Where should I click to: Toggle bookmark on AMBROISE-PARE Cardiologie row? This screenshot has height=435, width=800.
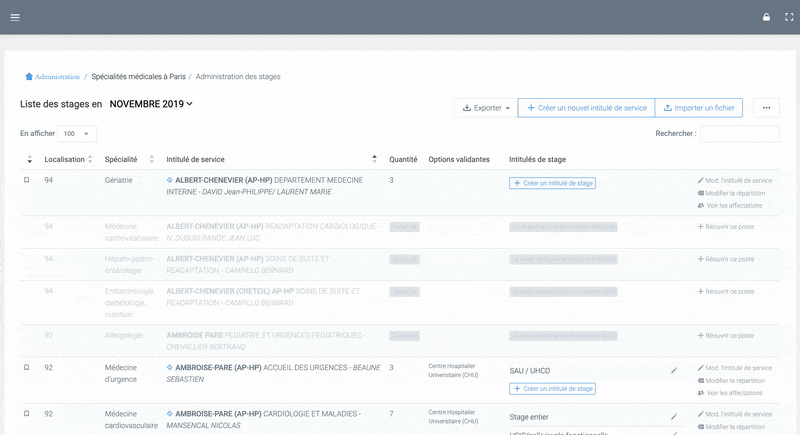[27, 413]
